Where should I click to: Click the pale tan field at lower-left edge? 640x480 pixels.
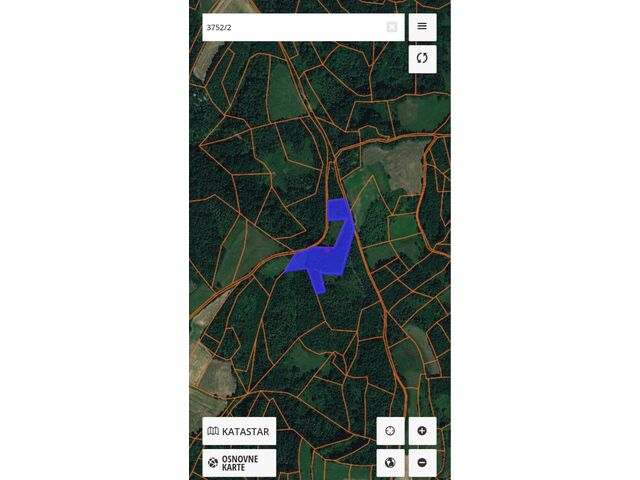coord(212,376)
